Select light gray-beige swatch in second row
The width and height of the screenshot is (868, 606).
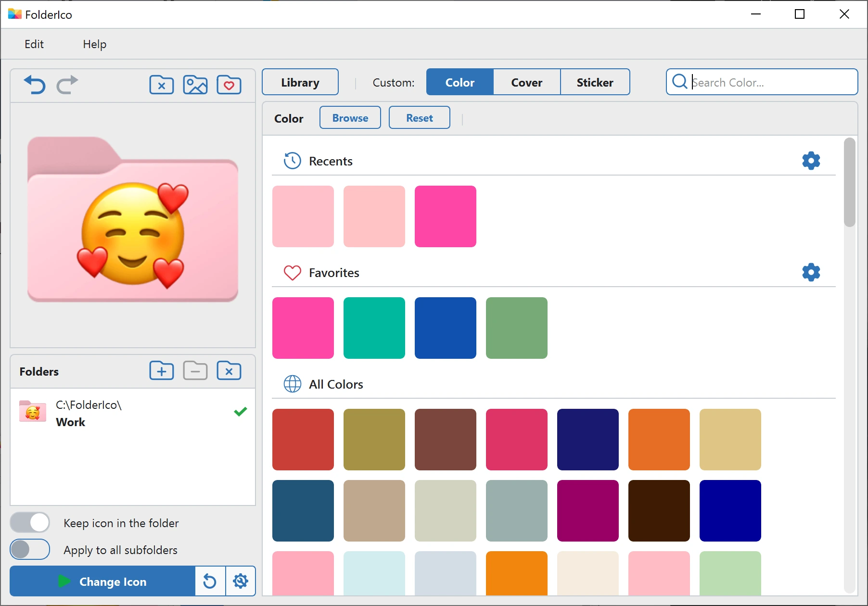pos(446,511)
